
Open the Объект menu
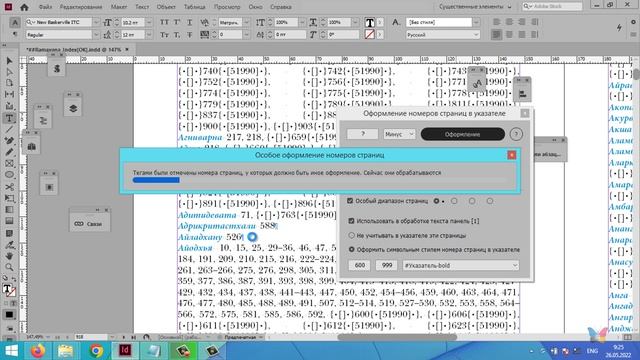(166, 7)
